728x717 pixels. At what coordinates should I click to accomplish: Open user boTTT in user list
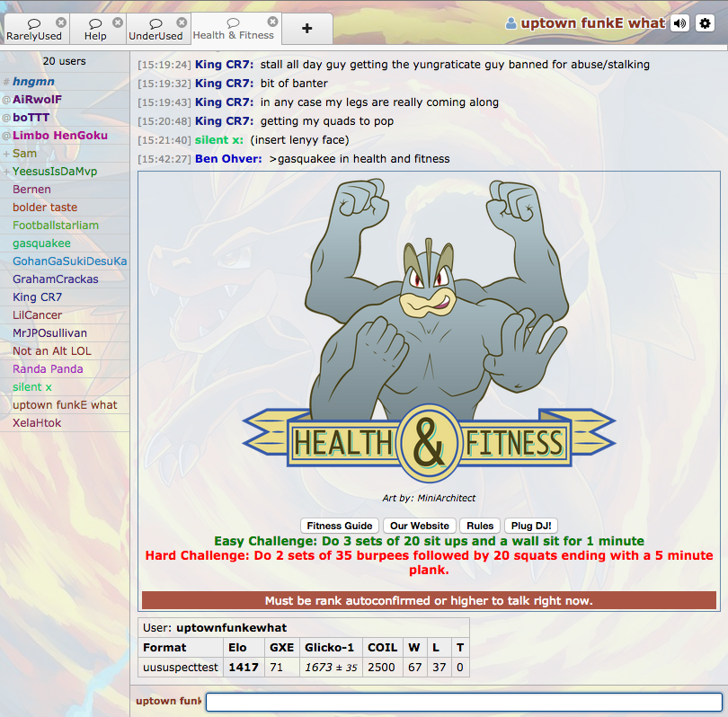point(65,118)
